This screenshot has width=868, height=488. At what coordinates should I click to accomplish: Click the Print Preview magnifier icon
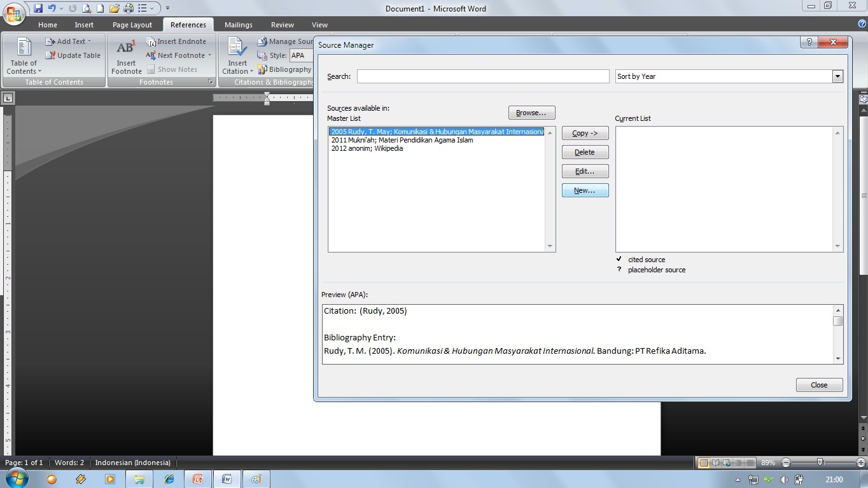tap(87, 8)
